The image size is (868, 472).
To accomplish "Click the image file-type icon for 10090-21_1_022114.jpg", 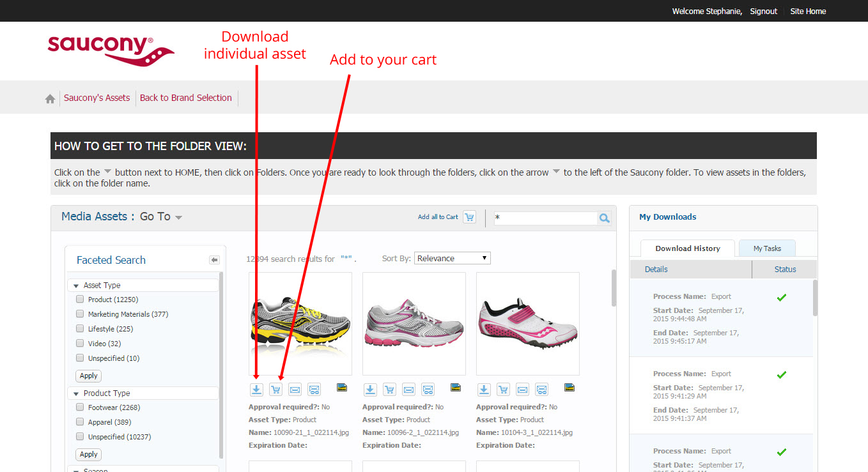I will tap(342, 387).
